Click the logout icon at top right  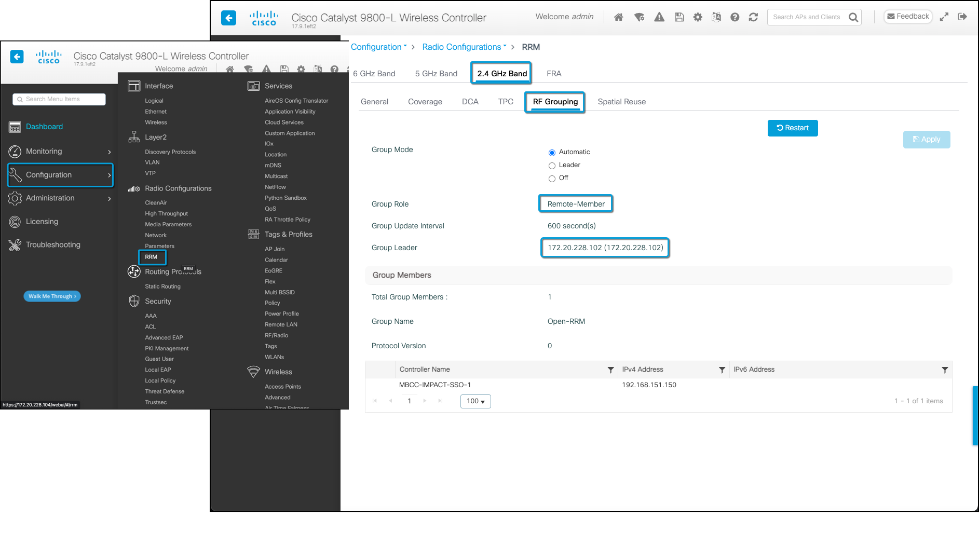[x=963, y=17]
